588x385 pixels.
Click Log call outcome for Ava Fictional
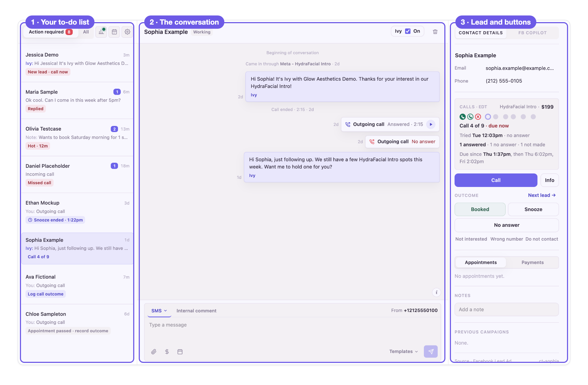click(46, 294)
